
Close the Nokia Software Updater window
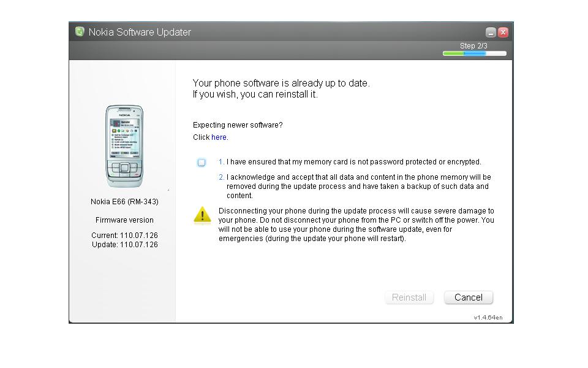tap(503, 33)
